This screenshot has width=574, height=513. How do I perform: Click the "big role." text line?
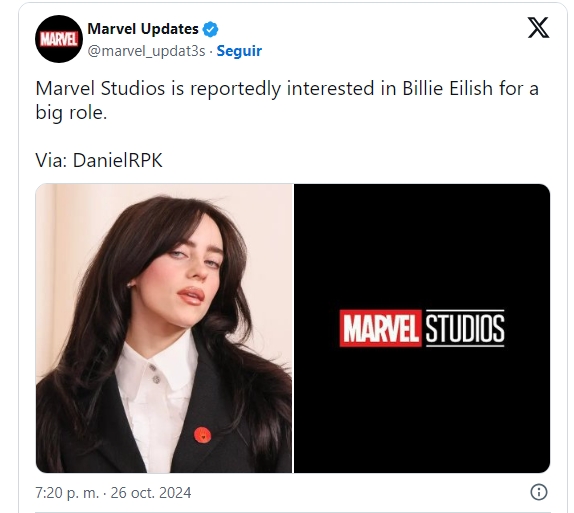pos(71,112)
